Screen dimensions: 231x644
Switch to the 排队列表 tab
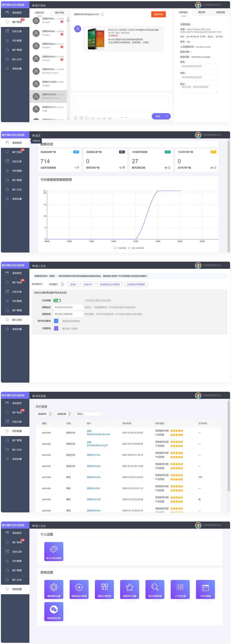(59, 13)
